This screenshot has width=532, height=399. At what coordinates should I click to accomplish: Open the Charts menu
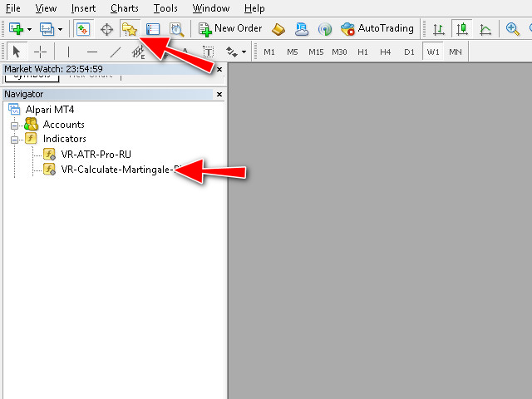(x=124, y=8)
